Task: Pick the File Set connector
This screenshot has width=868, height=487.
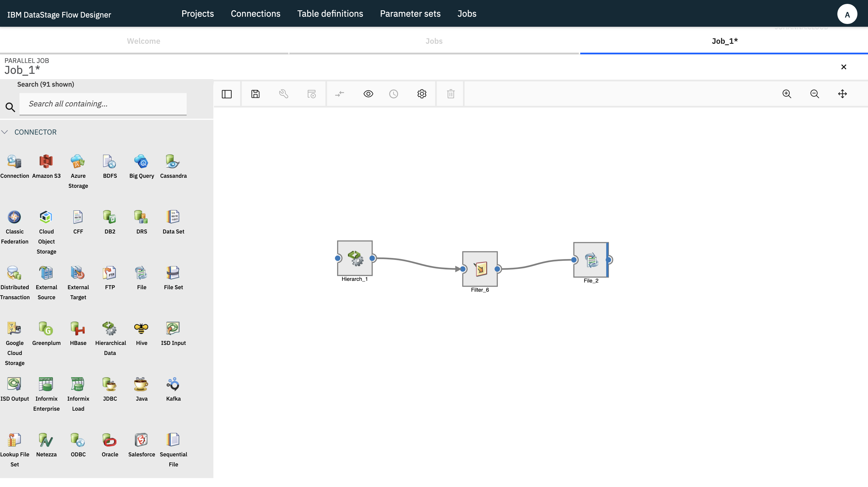Action: point(173,273)
